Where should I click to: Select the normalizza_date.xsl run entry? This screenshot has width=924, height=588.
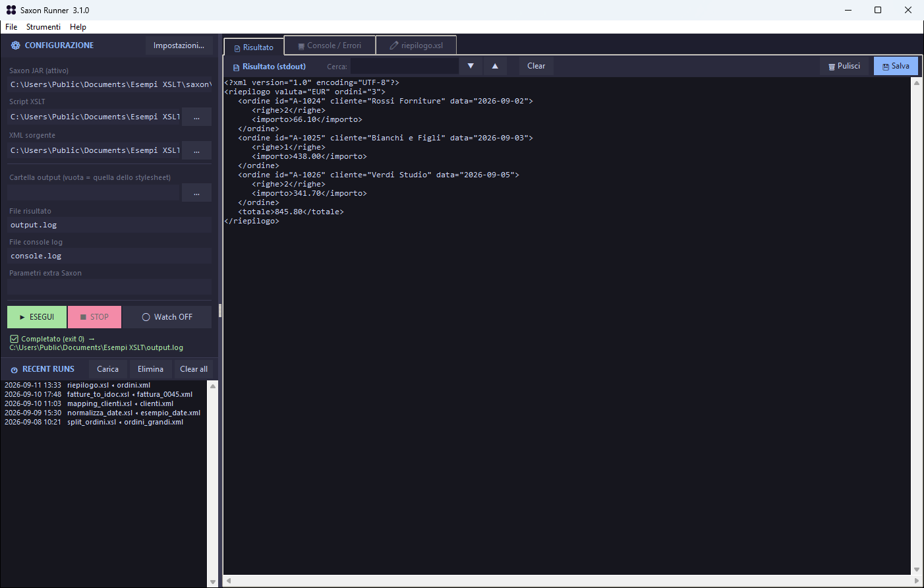coord(104,413)
